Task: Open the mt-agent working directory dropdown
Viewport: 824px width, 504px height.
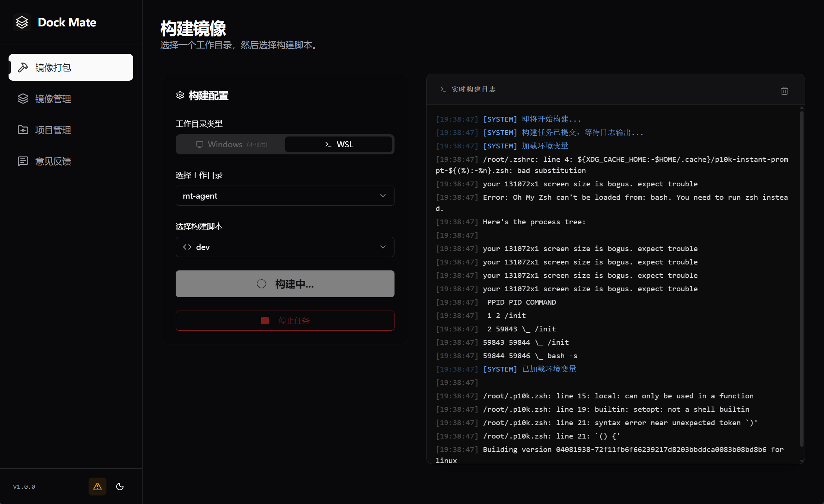Action: 285,196
